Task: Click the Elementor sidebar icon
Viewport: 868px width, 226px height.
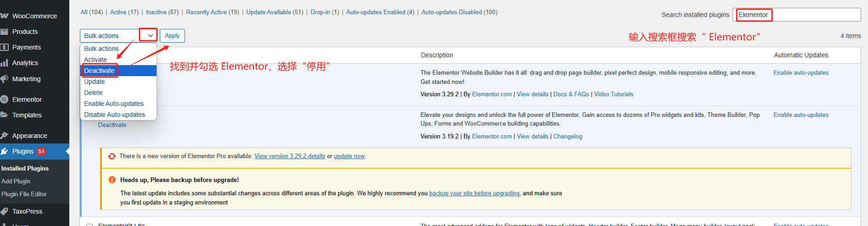Action: [4, 99]
